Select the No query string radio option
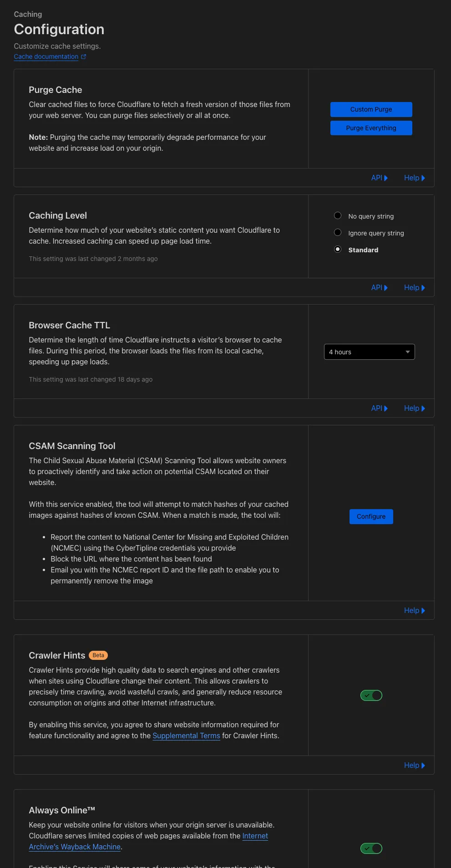The height and width of the screenshot is (868, 451). [x=338, y=216]
